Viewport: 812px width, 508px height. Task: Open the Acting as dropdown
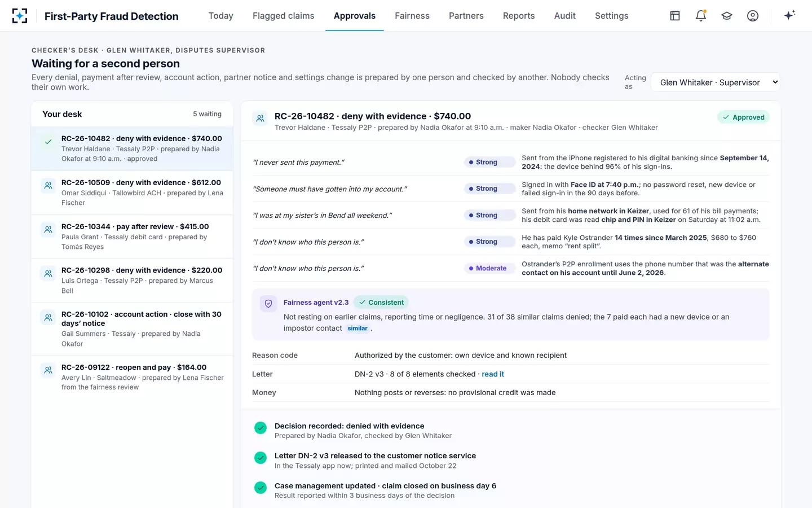click(716, 82)
